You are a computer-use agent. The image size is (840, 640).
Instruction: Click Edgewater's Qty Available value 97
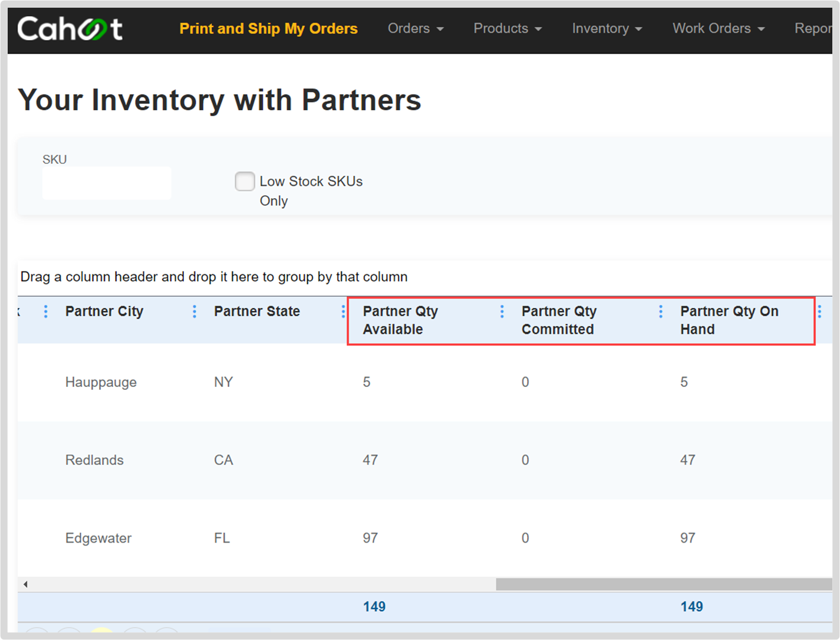pyautogui.click(x=370, y=538)
